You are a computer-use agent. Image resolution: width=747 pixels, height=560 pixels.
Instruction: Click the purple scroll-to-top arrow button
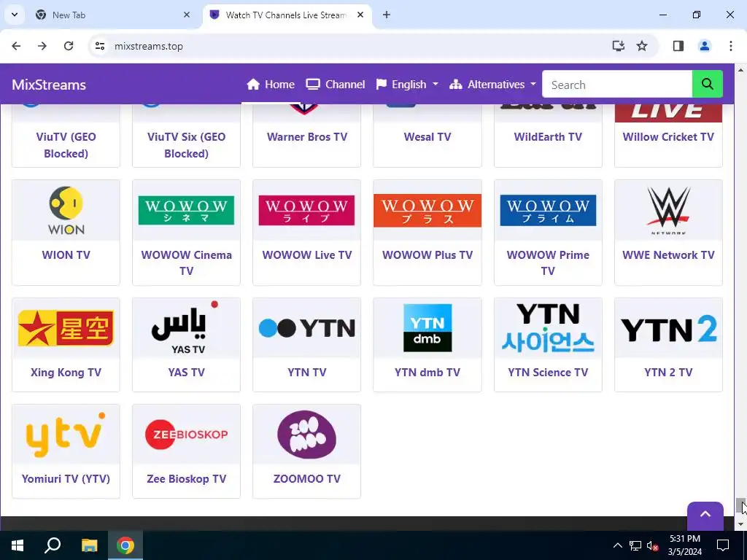(705, 516)
